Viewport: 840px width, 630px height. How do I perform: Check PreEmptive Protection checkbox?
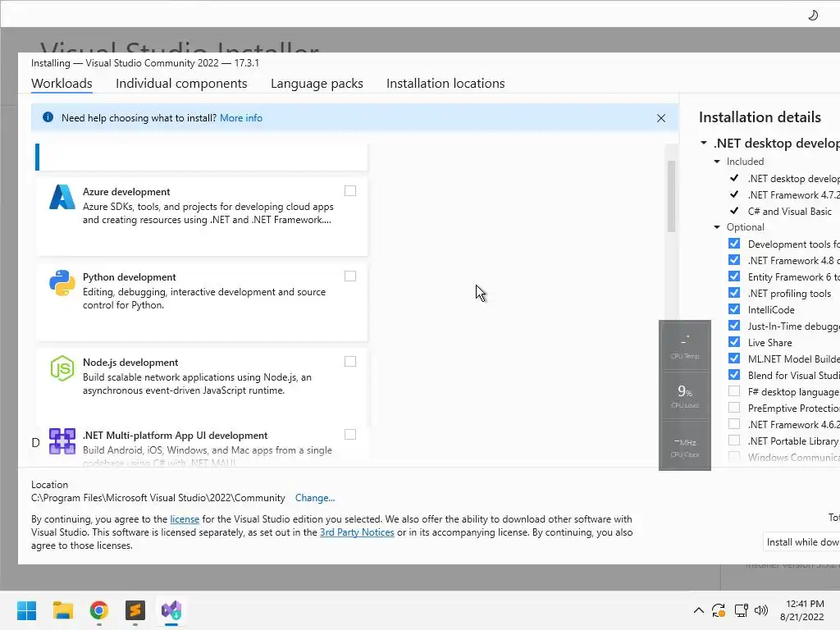(734, 408)
